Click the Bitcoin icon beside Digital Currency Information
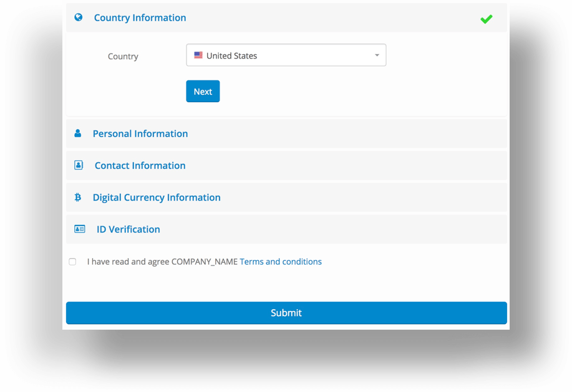Viewport: 572px width, 392px height. point(78,197)
